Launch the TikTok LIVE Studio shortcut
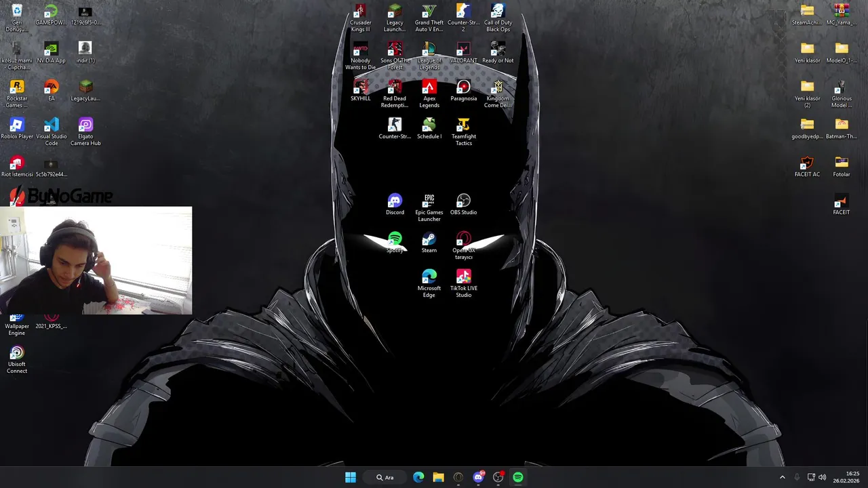The image size is (868, 488). (x=463, y=284)
